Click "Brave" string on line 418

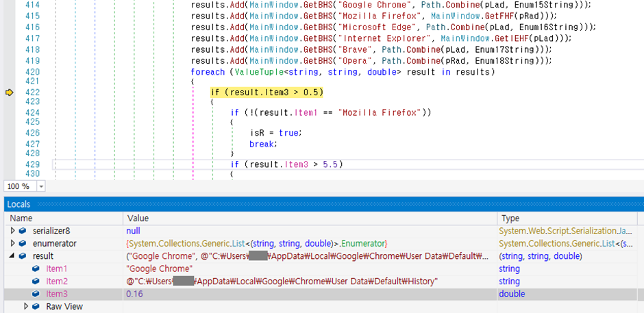356,49
